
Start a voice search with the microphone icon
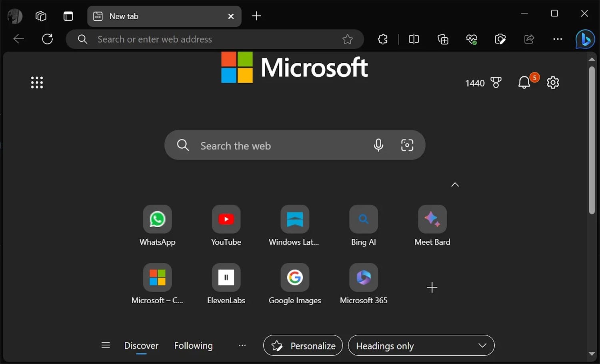point(378,145)
